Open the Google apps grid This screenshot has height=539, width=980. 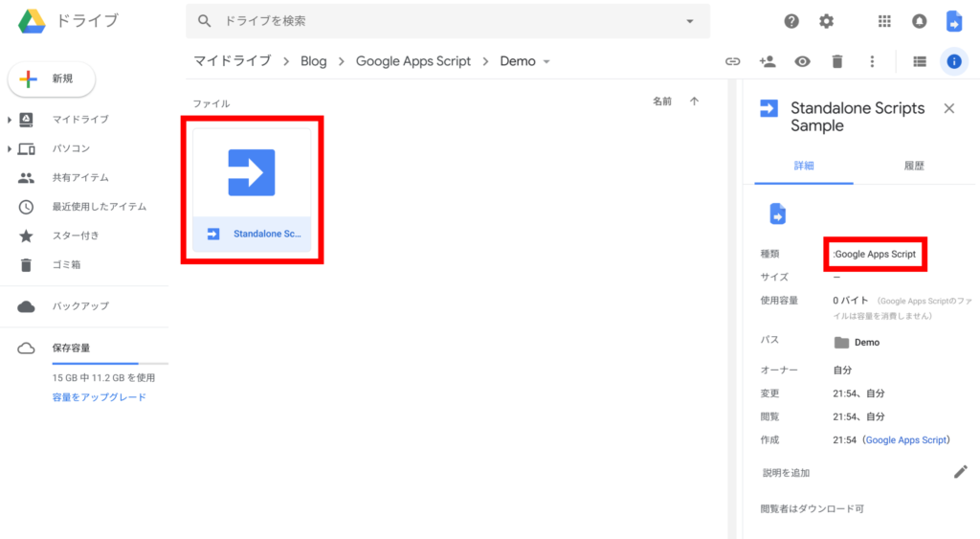[x=884, y=21]
